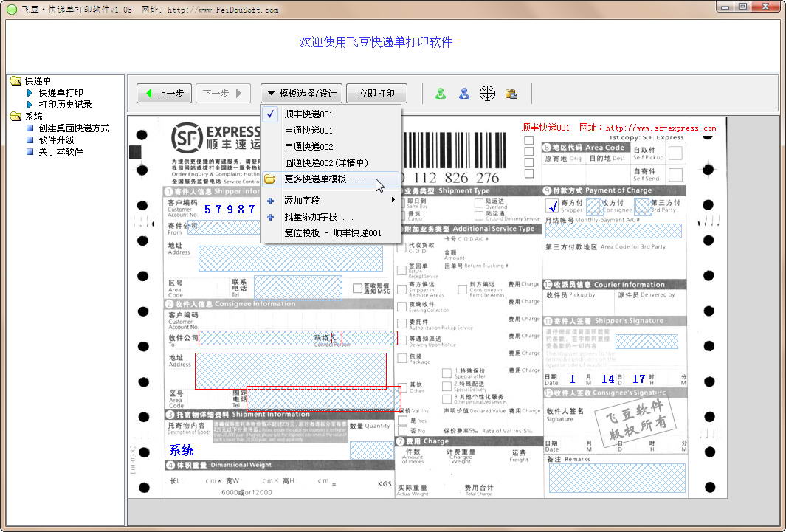Screen dimensions: 786x532
Task: Click the 快递单 folder icon in sidebar
Action: 15,80
